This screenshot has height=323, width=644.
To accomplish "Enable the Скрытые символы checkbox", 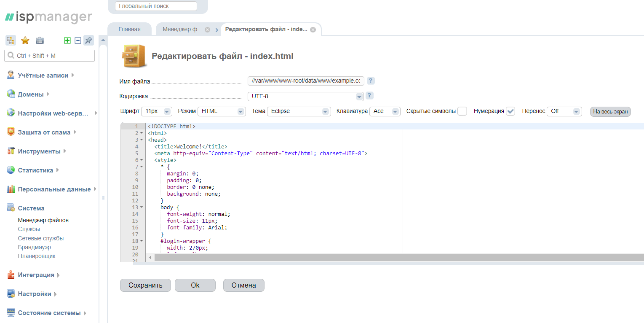I will point(462,111).
